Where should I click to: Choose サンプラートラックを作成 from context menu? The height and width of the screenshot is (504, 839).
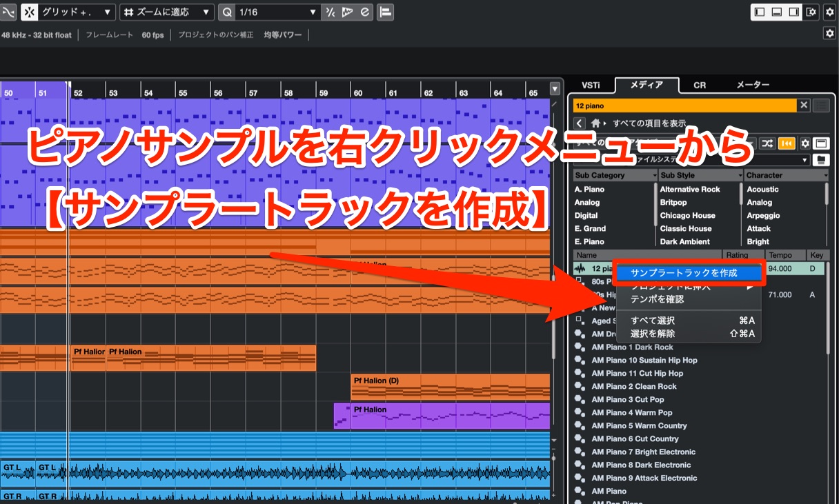coord(689,273)
